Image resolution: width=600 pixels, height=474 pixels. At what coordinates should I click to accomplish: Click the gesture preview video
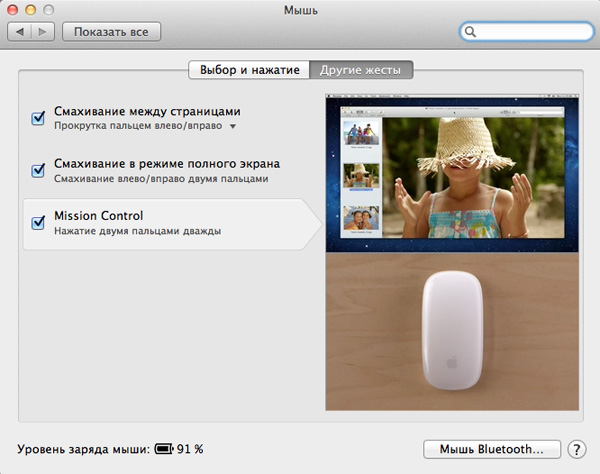tap(454, 174)
